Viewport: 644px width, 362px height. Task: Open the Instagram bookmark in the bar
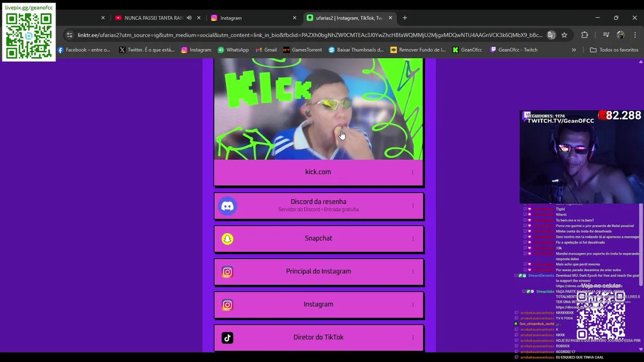click(196, 50)
